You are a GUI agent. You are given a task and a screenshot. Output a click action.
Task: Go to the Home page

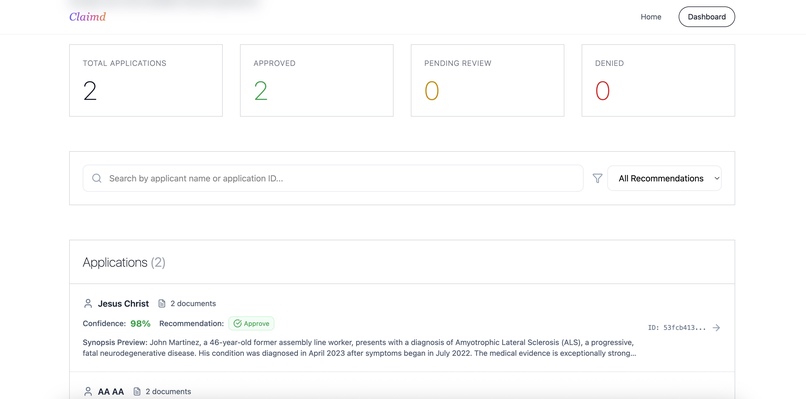(x=651, y=17)
